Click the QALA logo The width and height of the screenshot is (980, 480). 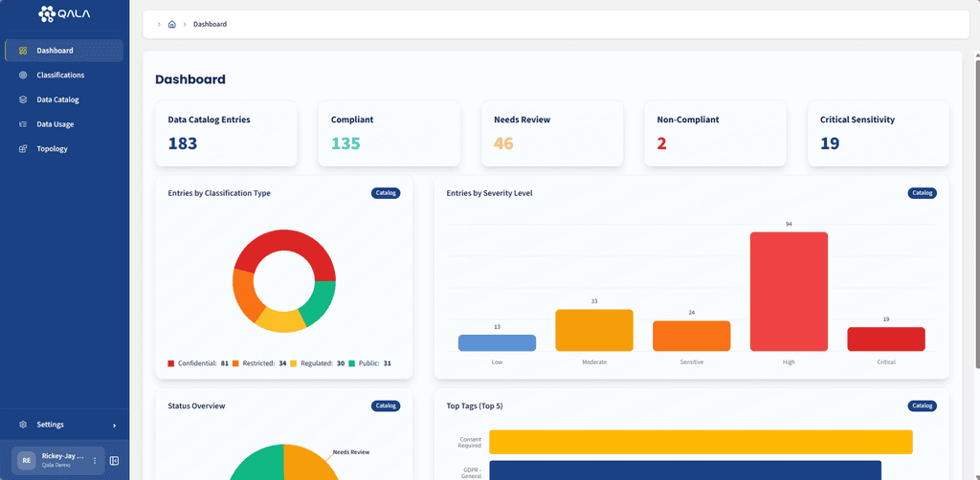(x=64, y=13)
